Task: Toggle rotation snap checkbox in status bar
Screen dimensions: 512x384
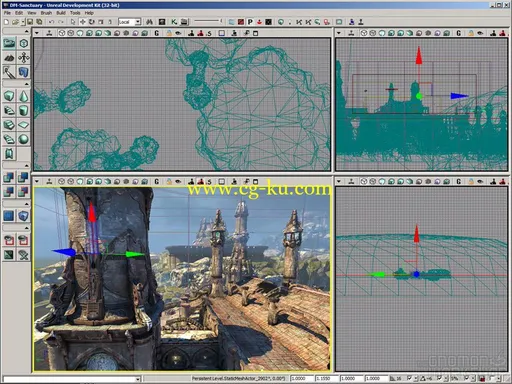Action: click(x=439, y=378)
